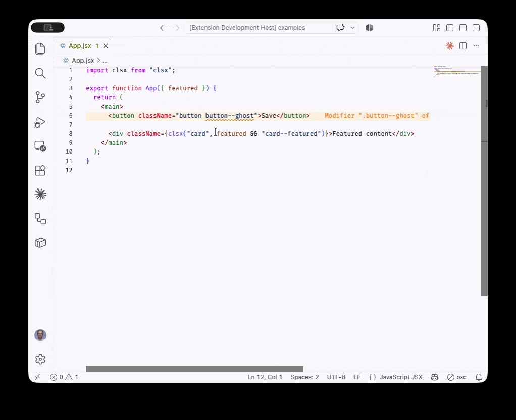
Task: Open the Search view
Action: pyautogui.click(x=40, y=73)
